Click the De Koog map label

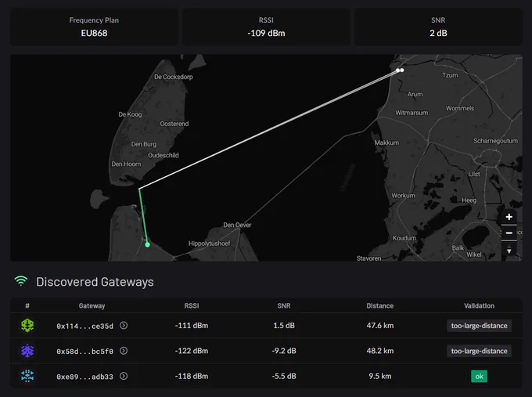point(130,114)
